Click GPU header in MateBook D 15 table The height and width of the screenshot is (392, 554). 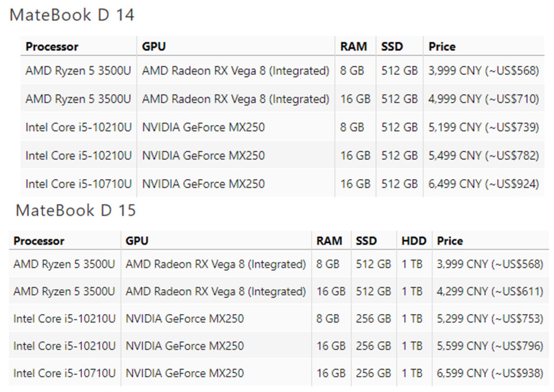click(x=137, y=241)
